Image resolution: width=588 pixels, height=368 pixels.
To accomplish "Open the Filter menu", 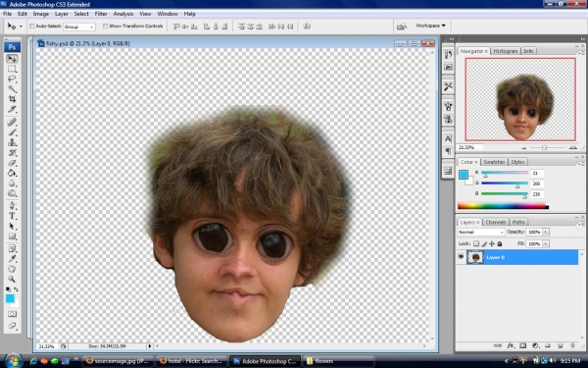I will tap(101, 14).
